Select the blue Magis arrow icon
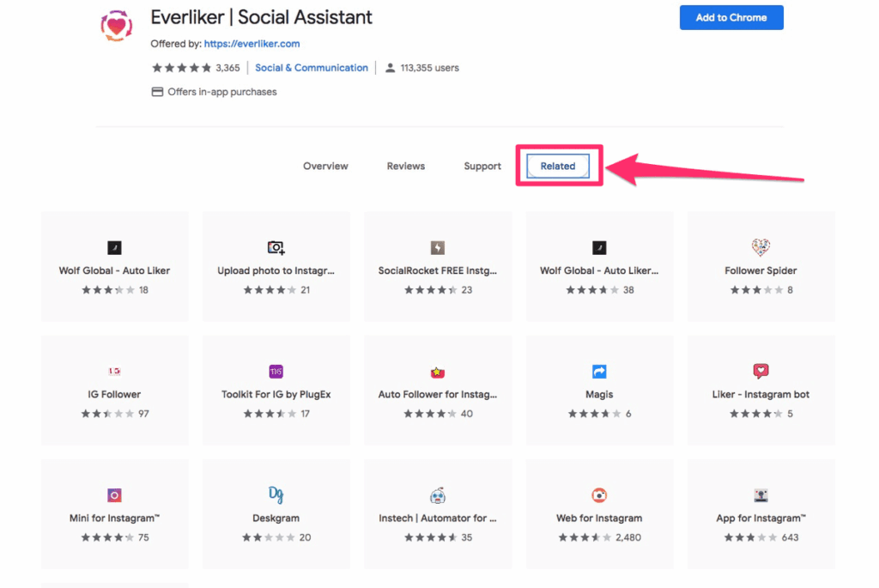Screen dimensions: 879x588 click(599, 371)
